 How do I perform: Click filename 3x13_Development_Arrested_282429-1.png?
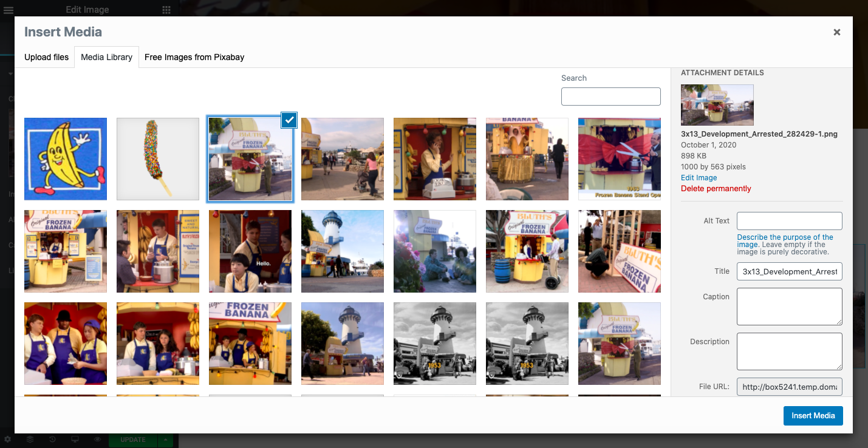(x=759, y=134)
